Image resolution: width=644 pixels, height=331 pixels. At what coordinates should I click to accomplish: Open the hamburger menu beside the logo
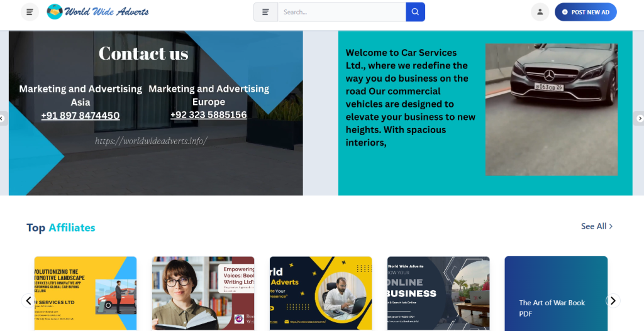30,12
